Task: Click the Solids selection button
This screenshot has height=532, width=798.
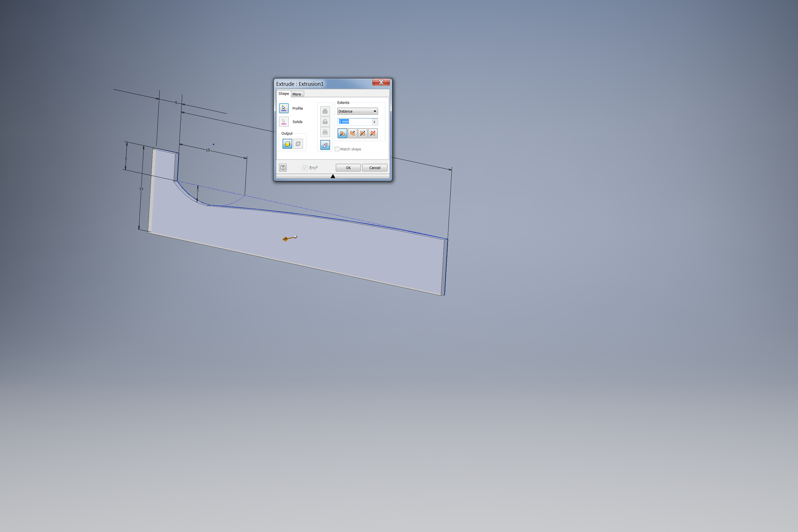Action: (x=284, y=121)
